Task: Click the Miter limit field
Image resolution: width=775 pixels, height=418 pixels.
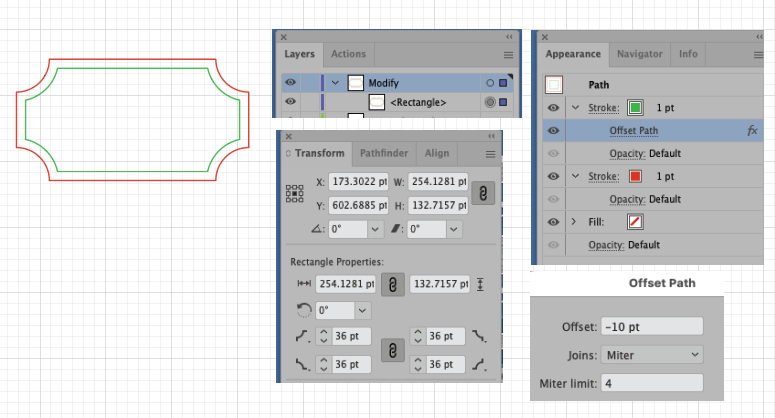Action: pos(652,383)
